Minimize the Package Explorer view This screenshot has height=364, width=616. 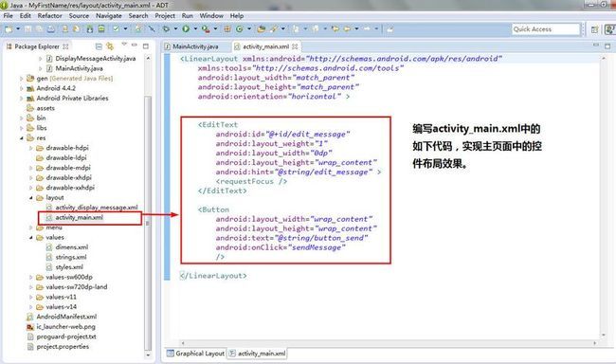point(135,45)
